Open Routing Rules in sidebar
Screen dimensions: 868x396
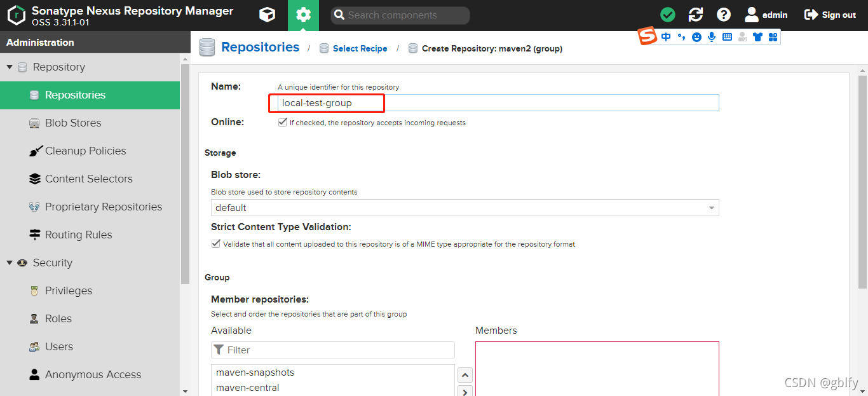(90, 235)
